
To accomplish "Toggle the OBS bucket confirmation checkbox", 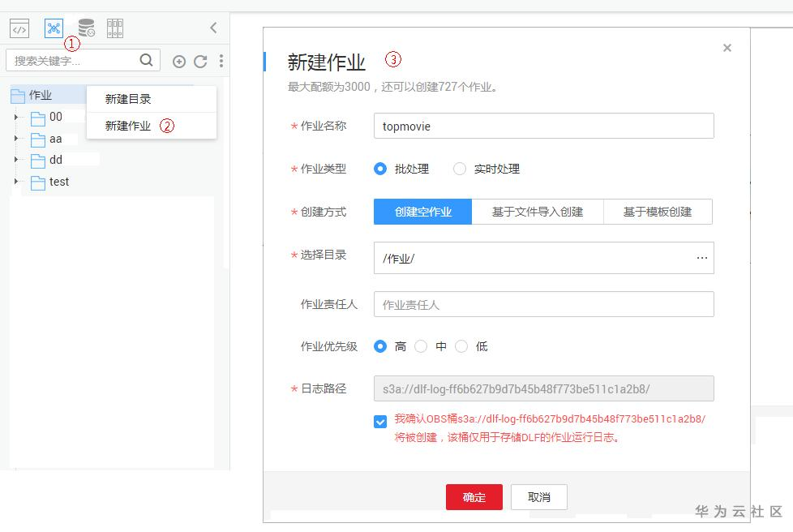I will [x=380, y=421].
